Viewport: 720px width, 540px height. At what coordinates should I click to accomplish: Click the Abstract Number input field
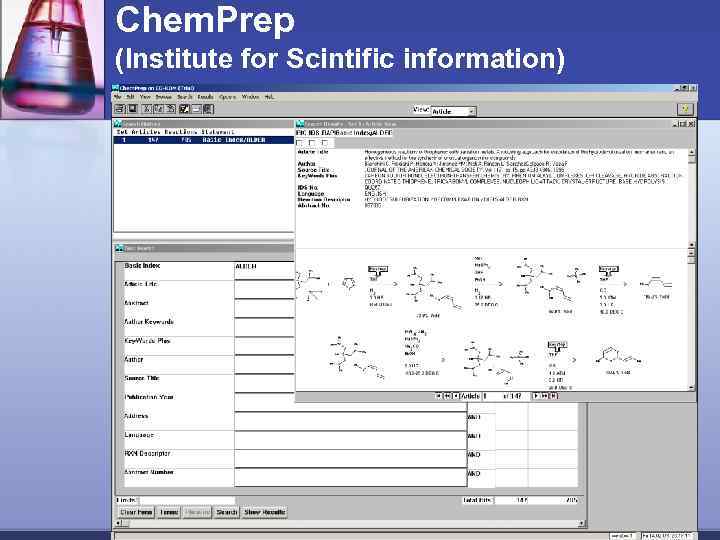[x=350, y=478]
